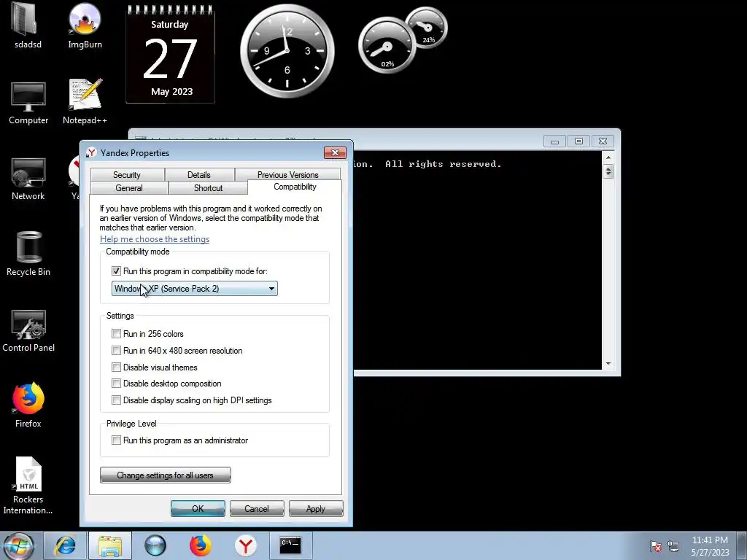Select the Compatibility tab

[295, 187]
